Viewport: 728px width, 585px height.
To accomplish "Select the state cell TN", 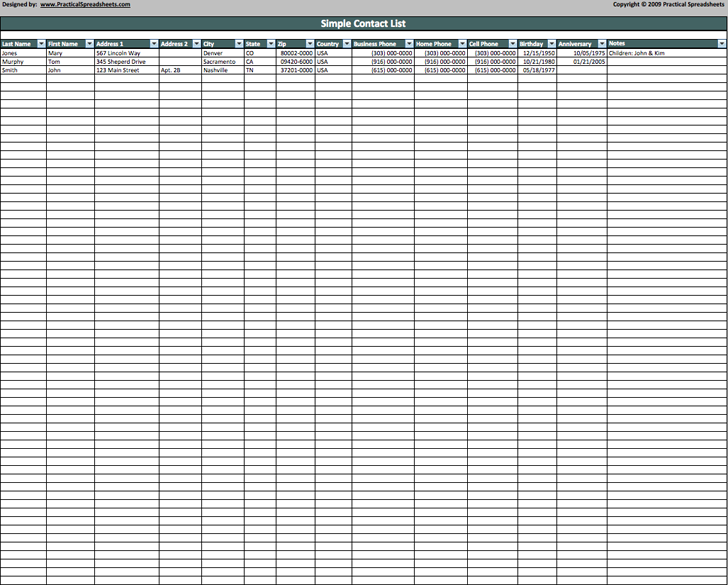I will pyautogui.click(x=260, y=70).
